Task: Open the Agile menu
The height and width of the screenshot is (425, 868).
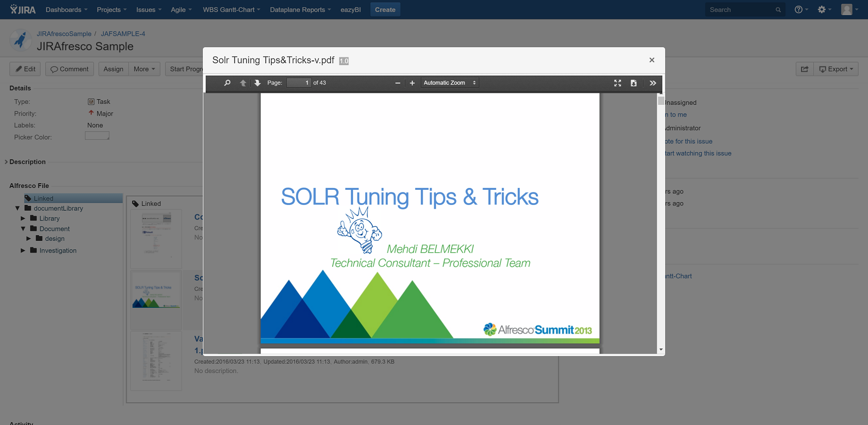Action: (181, 9)
